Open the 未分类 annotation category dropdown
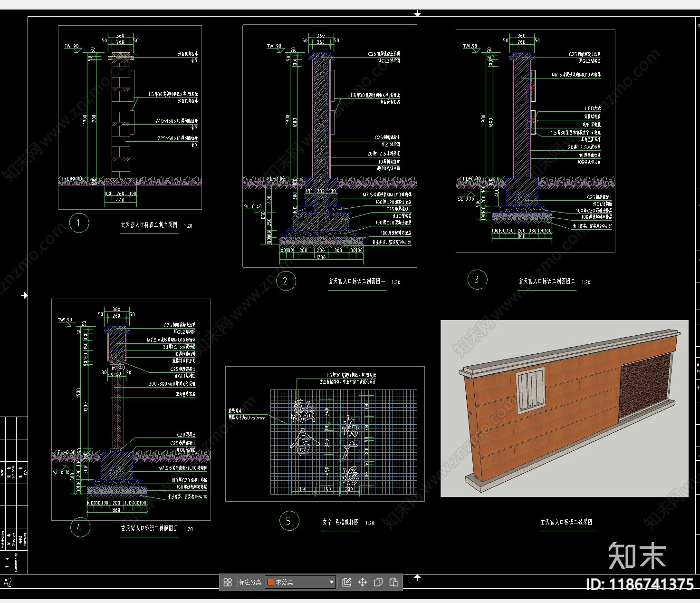Screen dimensions: 700x603 [x=300, y=582]
